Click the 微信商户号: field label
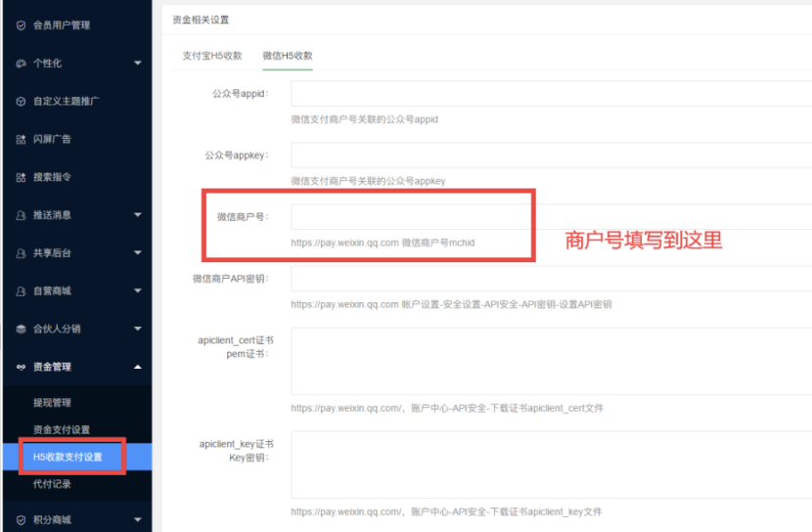812x532 pixels. 243,217
